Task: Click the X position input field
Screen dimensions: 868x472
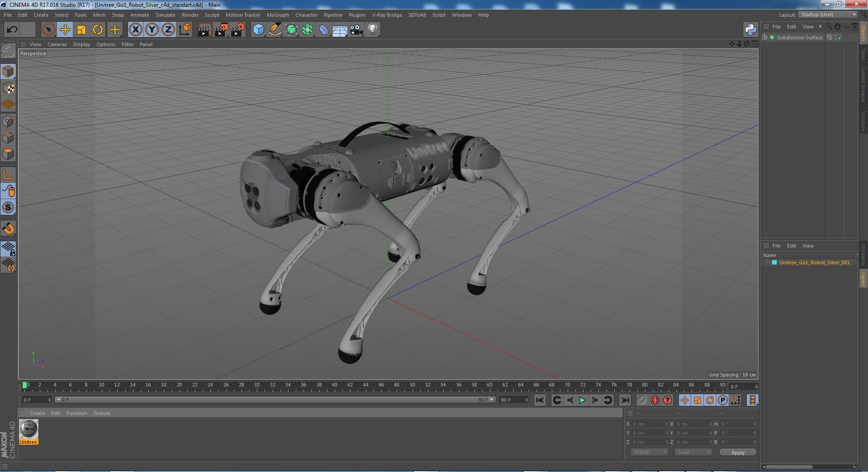Action: tap(650, 424)
